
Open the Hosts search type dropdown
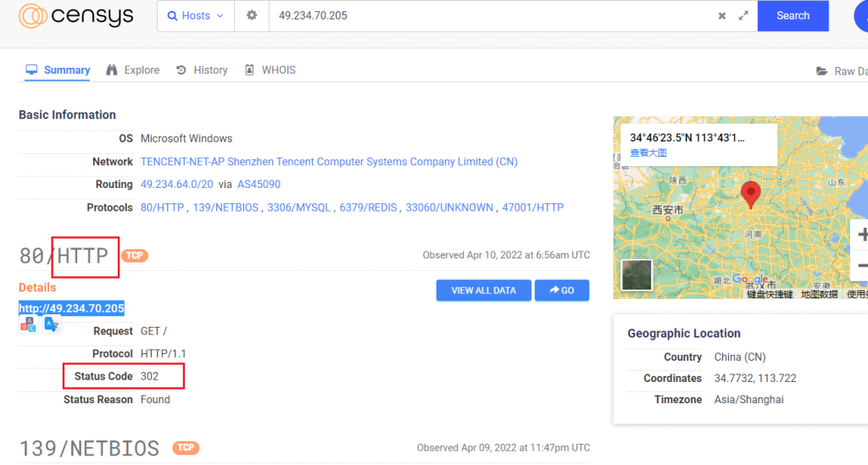click(196, 16)
